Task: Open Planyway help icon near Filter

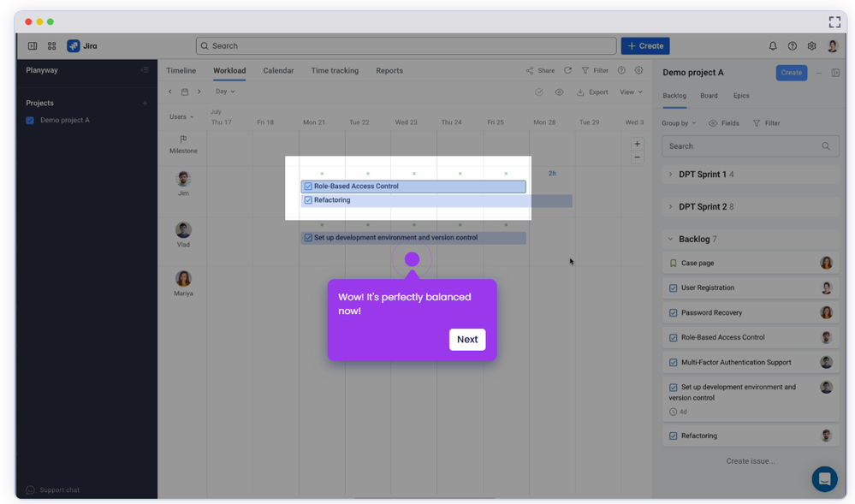Action: point(621,70)
